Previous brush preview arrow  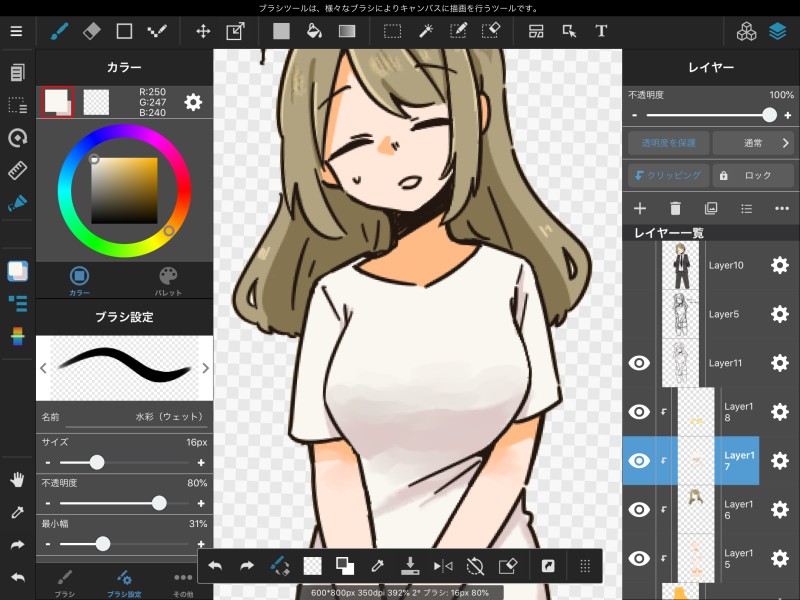click(x=43, y=367)
